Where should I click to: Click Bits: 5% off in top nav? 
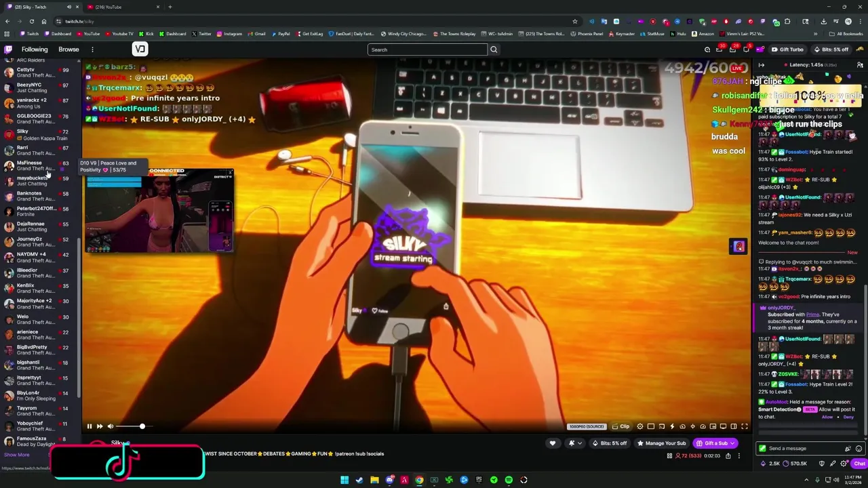point(831,49)
